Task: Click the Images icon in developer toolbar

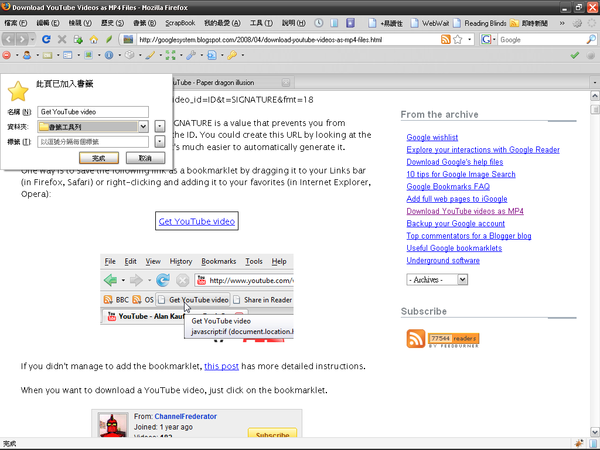Action: (x=88, y=55)
